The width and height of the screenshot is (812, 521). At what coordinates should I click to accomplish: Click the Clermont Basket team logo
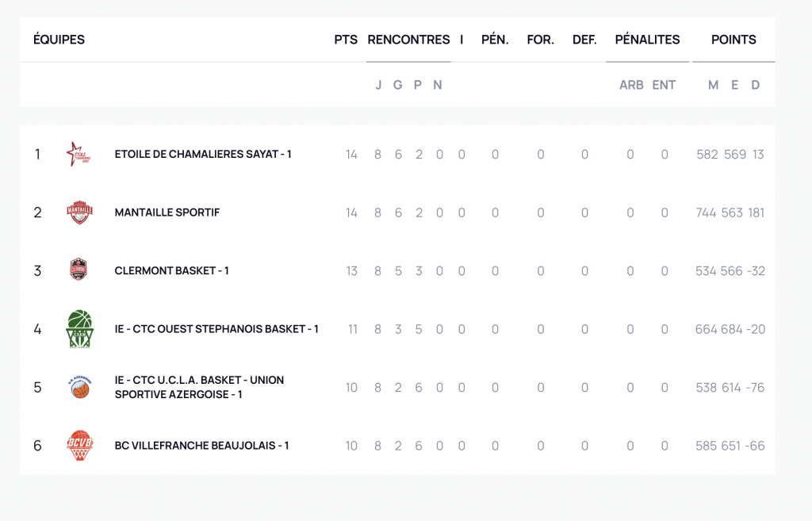(x=79, y=270)
